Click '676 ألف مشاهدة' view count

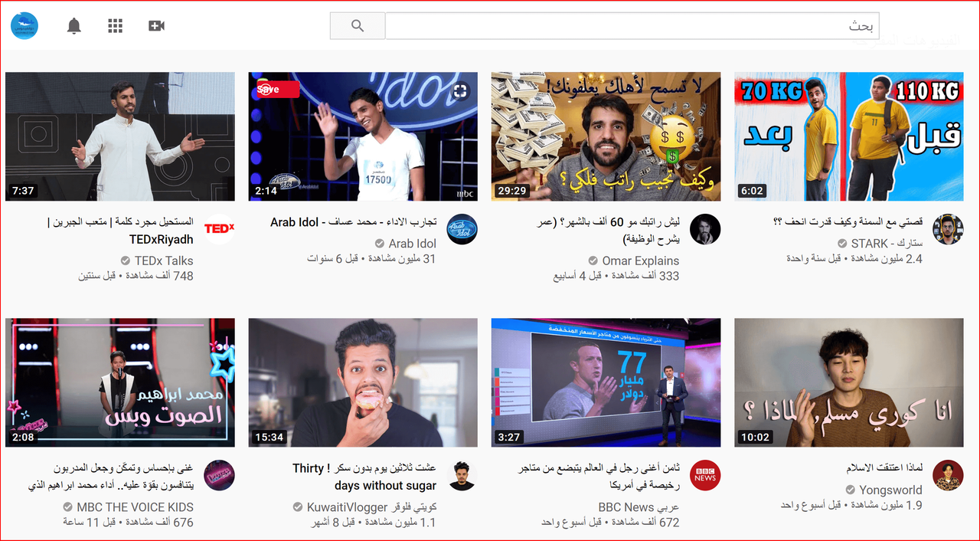(x=159, y=523)
